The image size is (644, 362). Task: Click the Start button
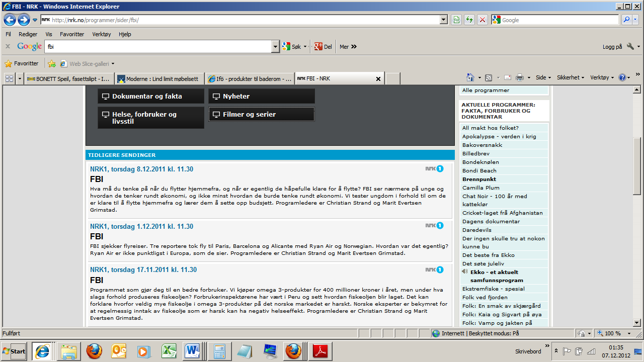(14, 351)
